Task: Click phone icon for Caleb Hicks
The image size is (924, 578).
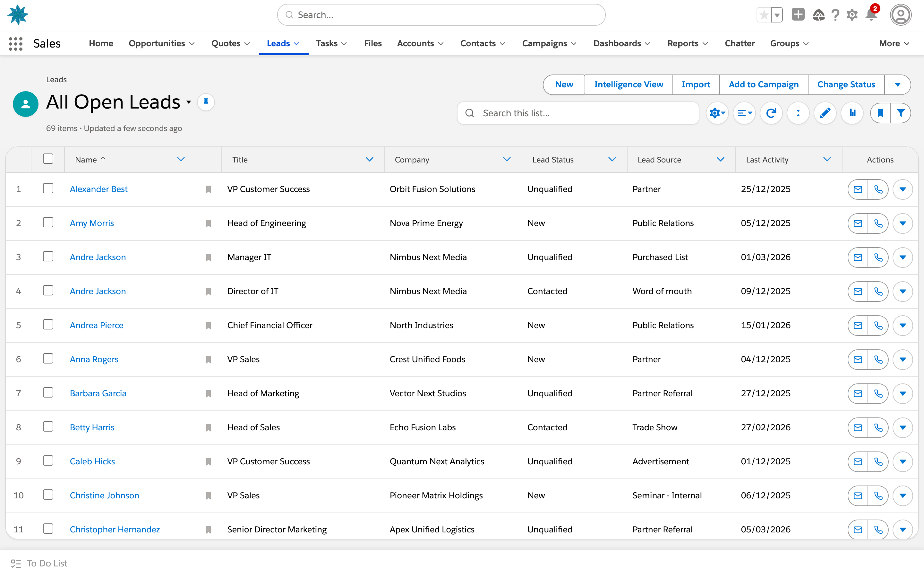Action: coord(878,461)
